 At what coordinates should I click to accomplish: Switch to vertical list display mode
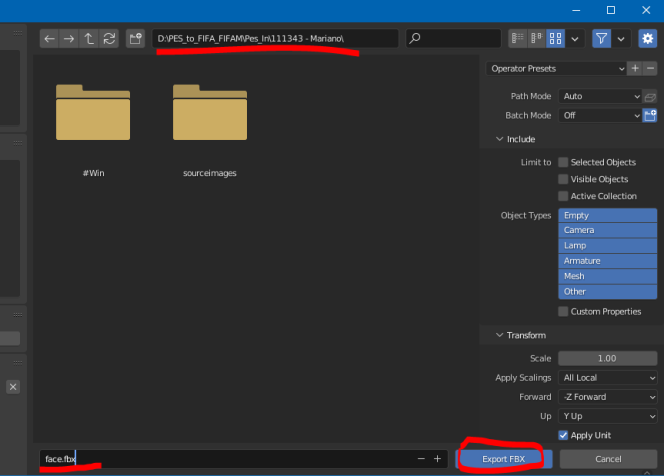pyautogui.click(x=517, y=39)
